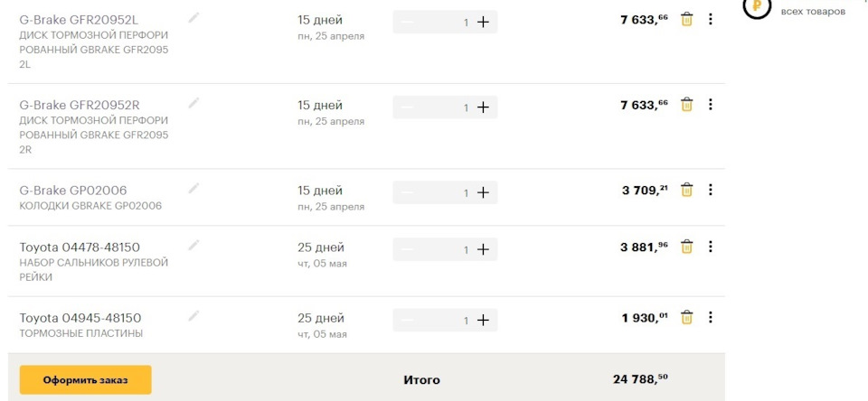Open three-dot menu for Toyota 04478-48150
The width and height of the screenshot is (868, 401).
[711, 247]
